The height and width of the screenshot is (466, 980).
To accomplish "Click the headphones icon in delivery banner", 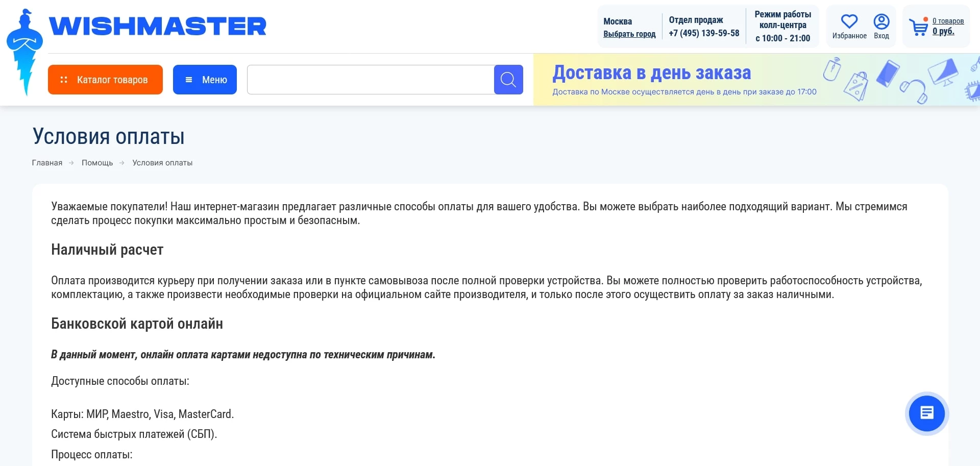I will point(914,90).
